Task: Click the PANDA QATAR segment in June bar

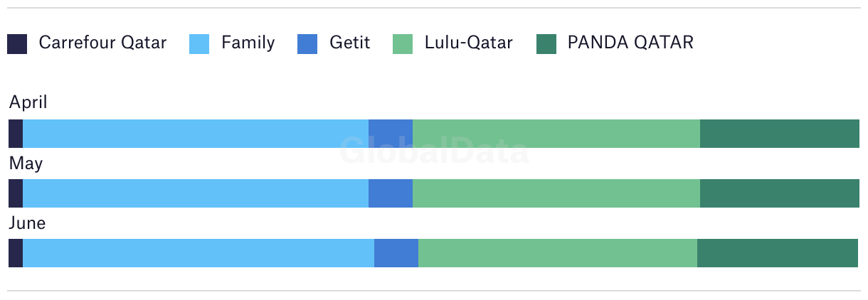Action: coord(778,253)
